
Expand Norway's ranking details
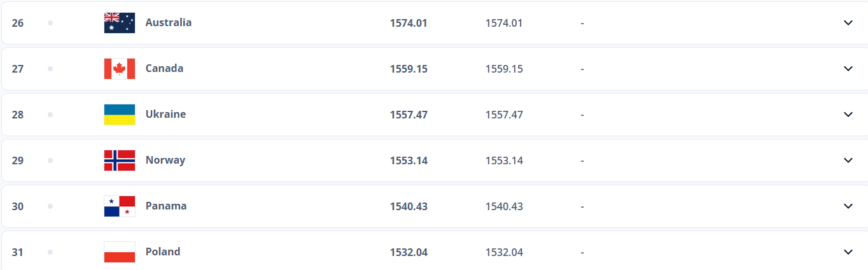tap(848, 160)
